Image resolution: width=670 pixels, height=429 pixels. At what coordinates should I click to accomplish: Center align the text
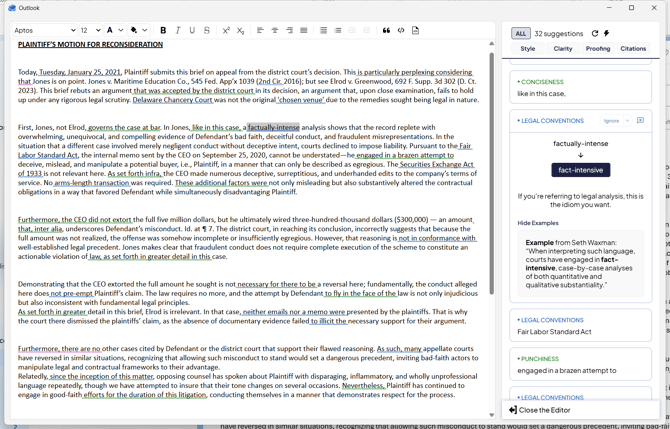click(275, 30)
